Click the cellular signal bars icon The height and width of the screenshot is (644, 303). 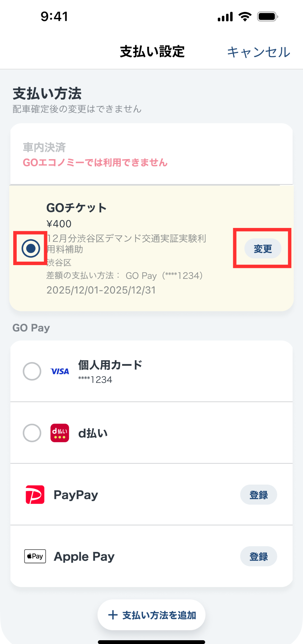[225, 17]
